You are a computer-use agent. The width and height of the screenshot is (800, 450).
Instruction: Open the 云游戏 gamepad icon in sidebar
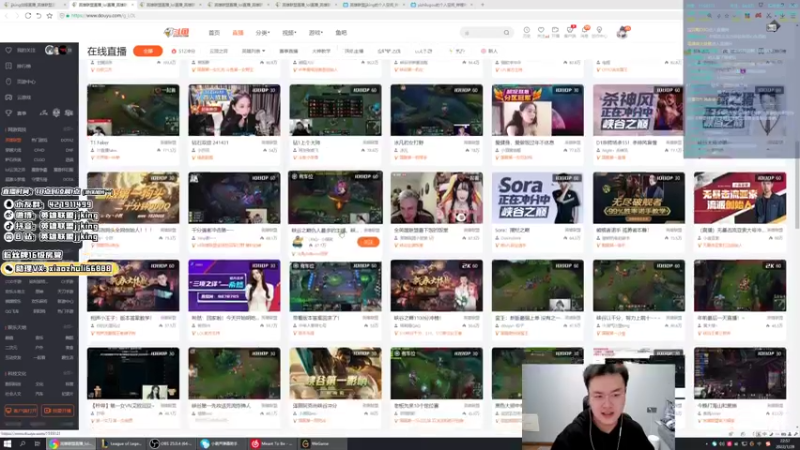[x=9, y=97]
